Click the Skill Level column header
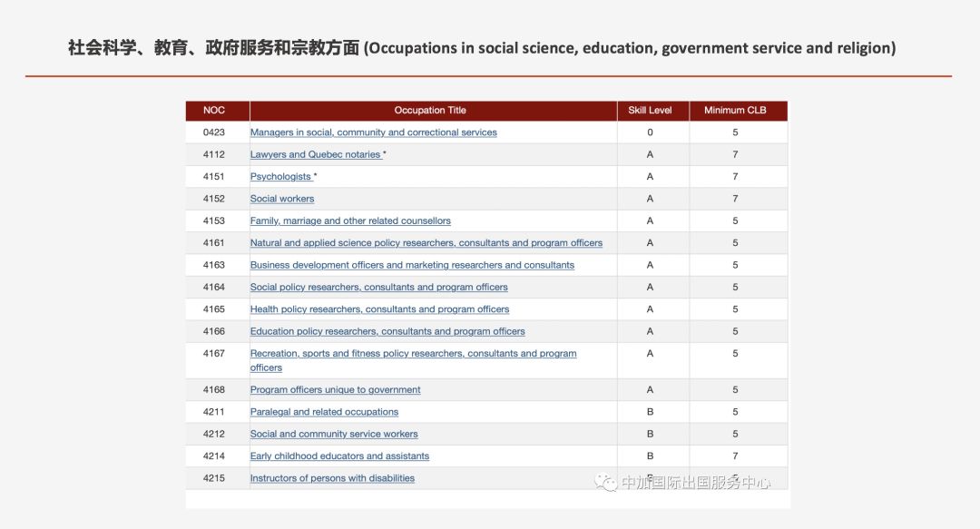 [x=650, y=111]
